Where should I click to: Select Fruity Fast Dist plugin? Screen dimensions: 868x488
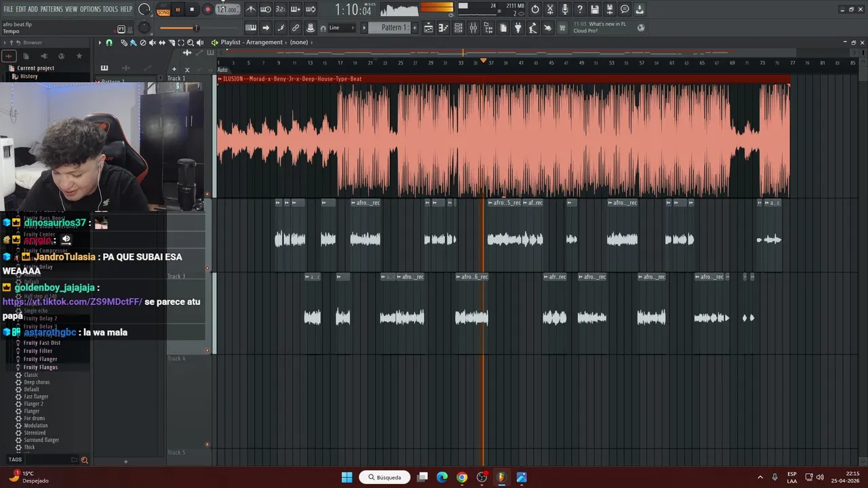coord(42,343)
